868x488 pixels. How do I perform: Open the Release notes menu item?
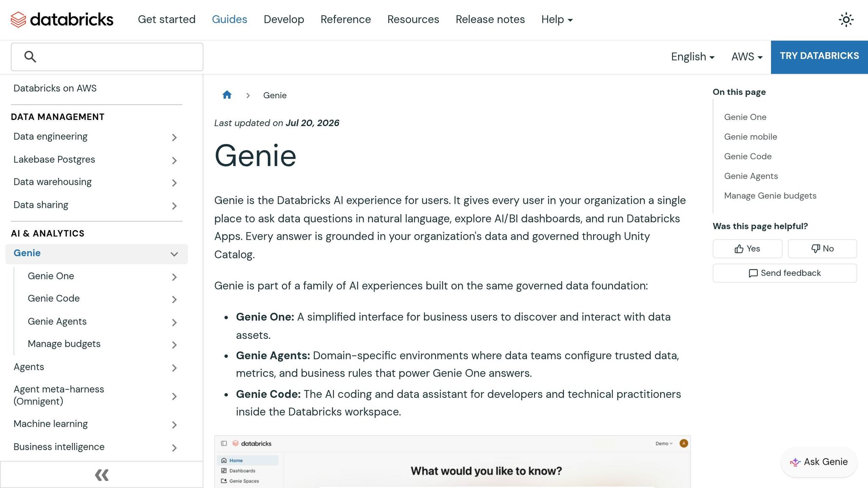[490, 19]
